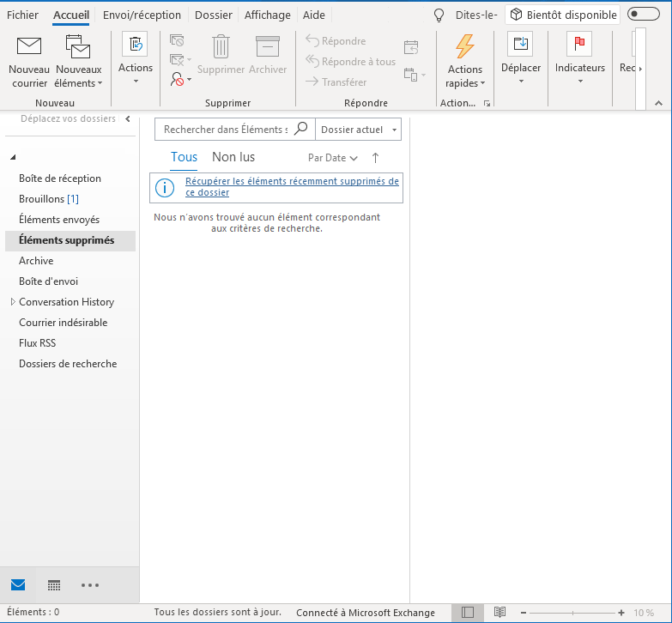Select the Accueil tab
Screen dimensions: 672x623
[x=71, y=15]
